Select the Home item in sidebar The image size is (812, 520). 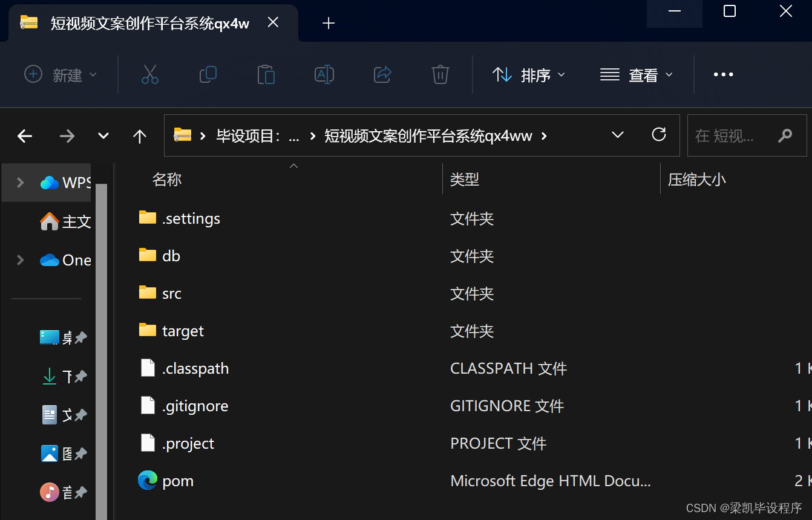(x=65, y=221)
